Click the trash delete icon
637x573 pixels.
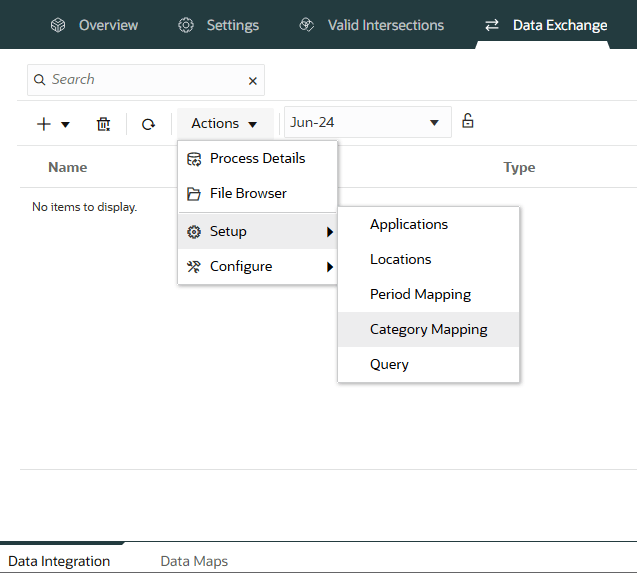pyautogui.click(x=103, y=124)
